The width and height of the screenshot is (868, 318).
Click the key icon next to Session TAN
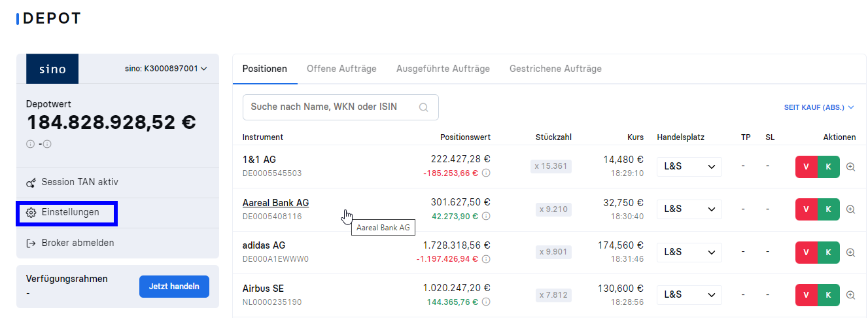tap(31, 183)
